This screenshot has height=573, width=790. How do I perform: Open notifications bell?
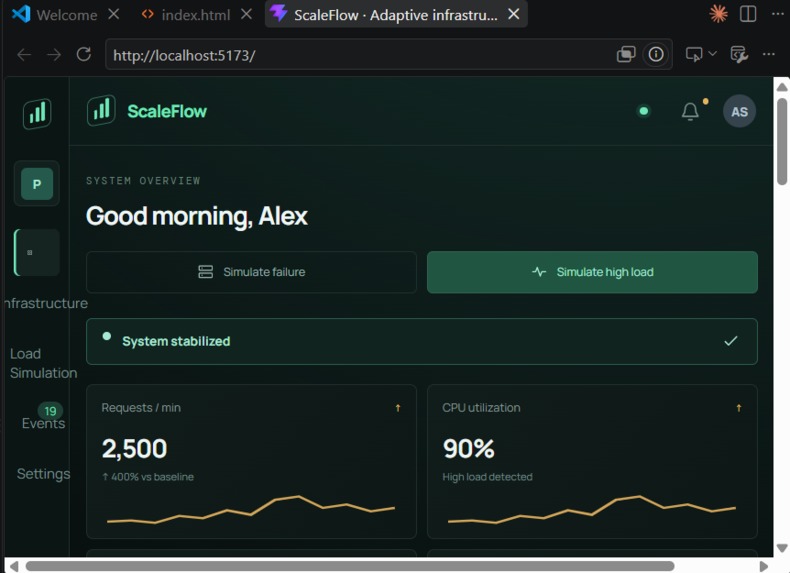[x=690, y=111]
